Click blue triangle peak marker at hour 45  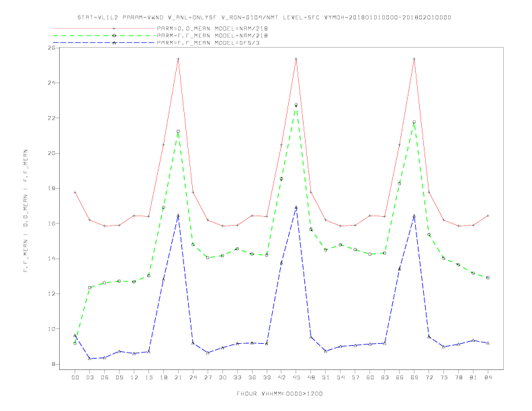tap(296, 208)
